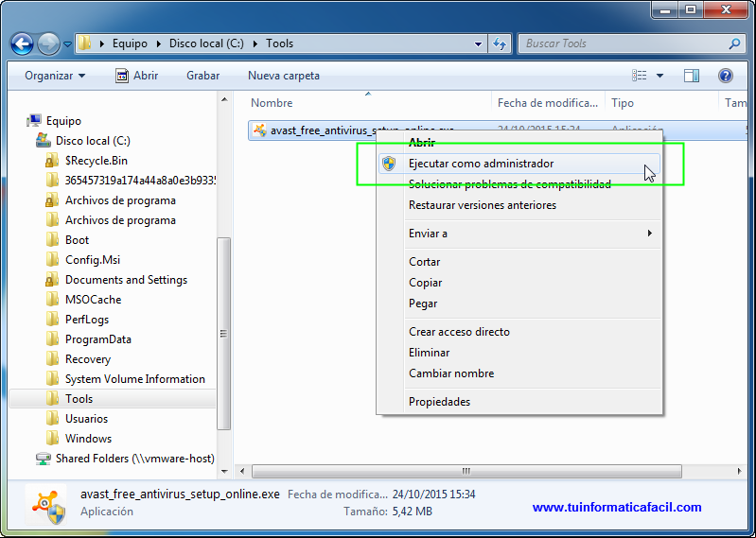This screenshot has width=756, height=538.
Task: Click the magnifier search icon
Action: click(x=734, y=43)
